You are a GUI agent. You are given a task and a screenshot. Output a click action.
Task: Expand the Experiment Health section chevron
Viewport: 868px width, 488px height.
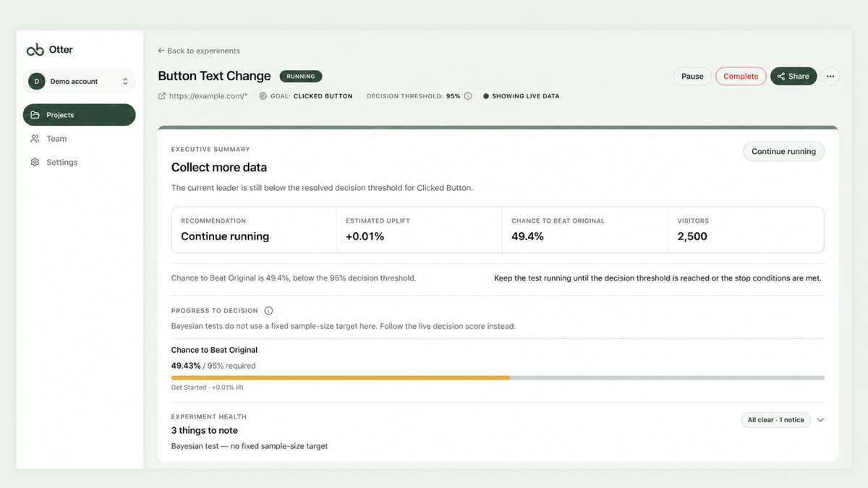820,420
